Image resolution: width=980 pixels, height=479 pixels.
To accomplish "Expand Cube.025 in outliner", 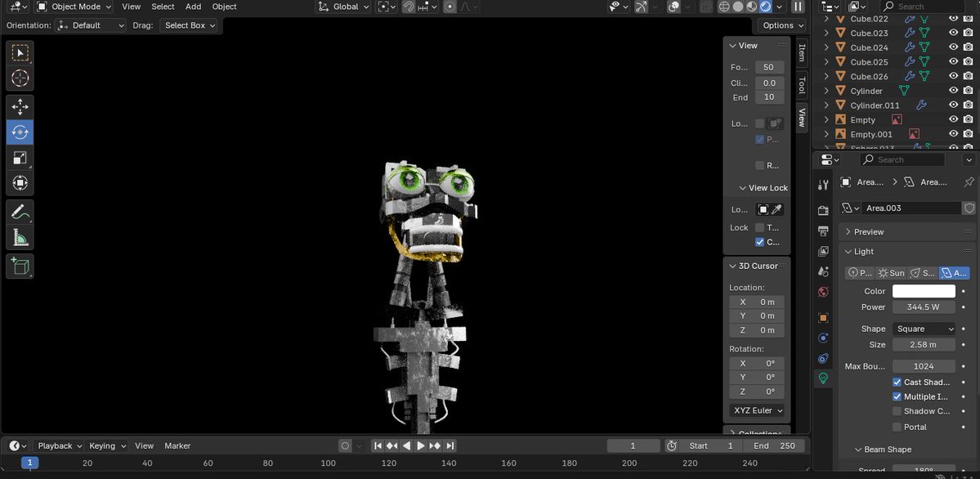I will (826, 62).
